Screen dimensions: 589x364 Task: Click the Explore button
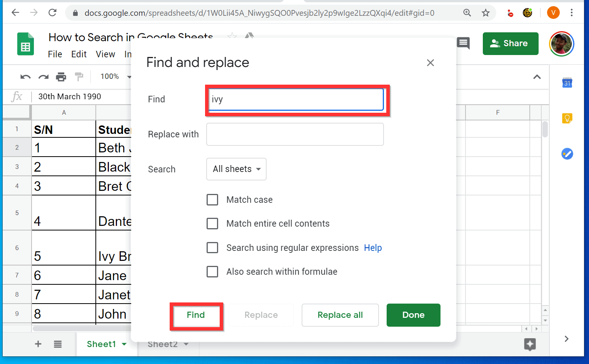(x=530, y=344)
